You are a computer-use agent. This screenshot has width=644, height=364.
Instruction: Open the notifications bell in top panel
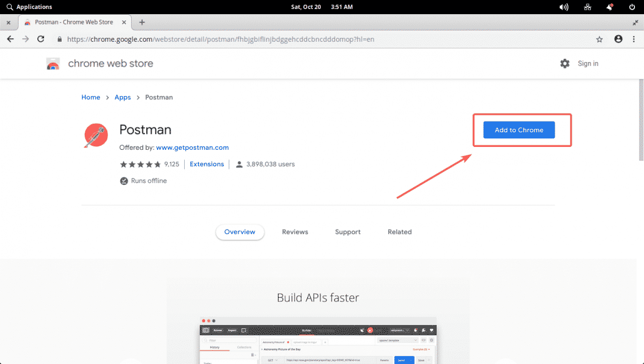coord(610,7)
